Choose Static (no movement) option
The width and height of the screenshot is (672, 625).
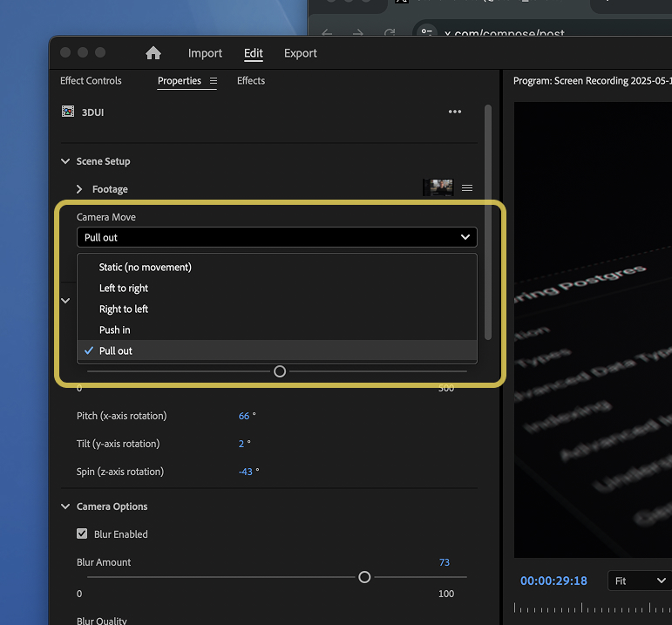click(277, 267)
